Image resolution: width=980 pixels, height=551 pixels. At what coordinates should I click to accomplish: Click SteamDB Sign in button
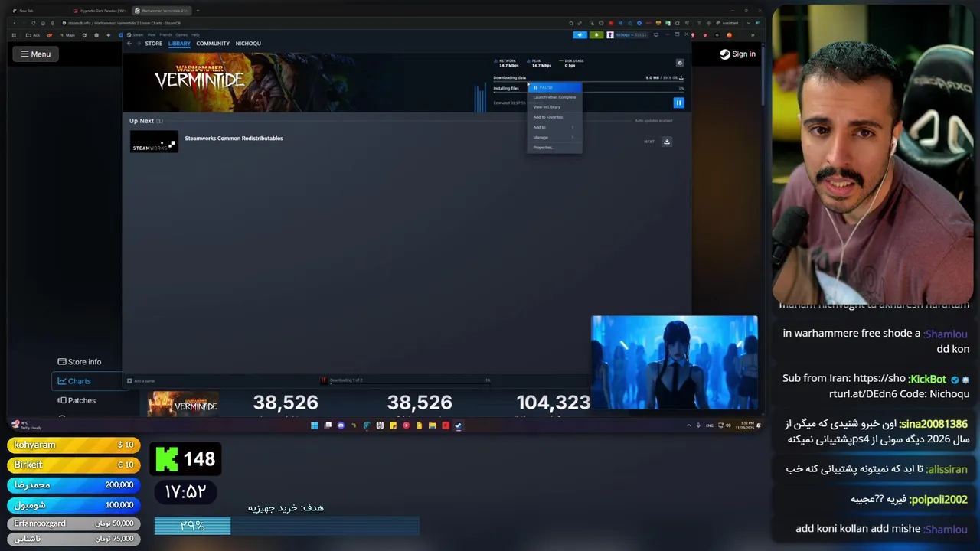[737, 54]
